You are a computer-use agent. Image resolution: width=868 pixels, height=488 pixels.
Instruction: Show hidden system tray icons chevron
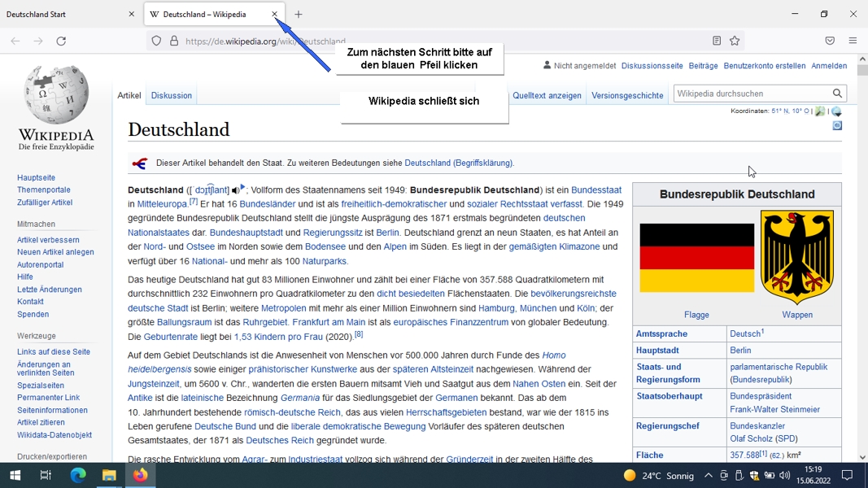709,475
